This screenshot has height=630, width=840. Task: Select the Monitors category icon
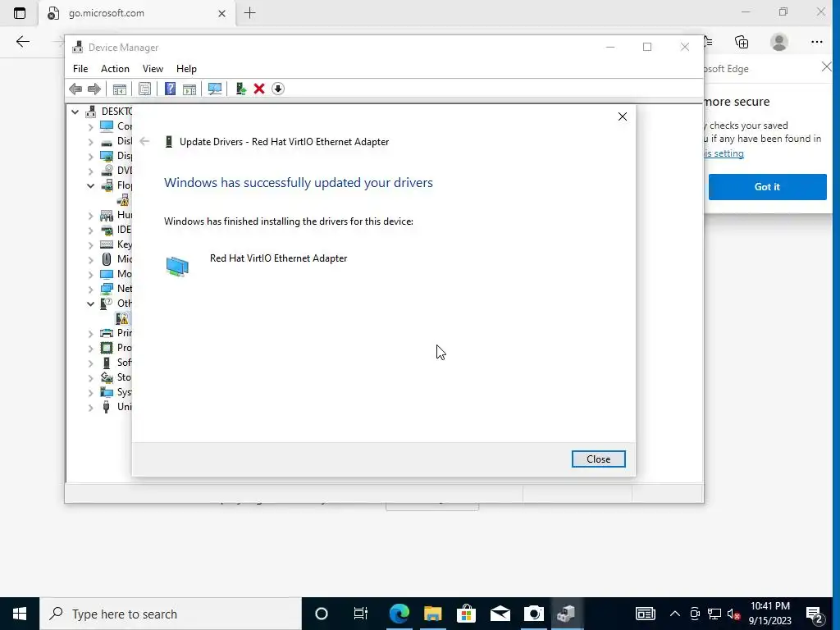pos(107,274)
